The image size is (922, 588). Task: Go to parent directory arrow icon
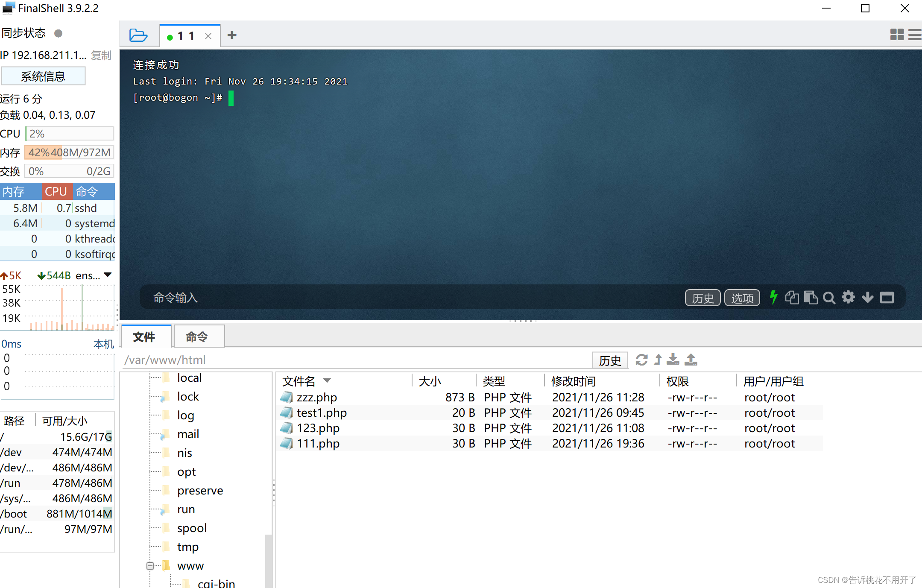(658, 360)
